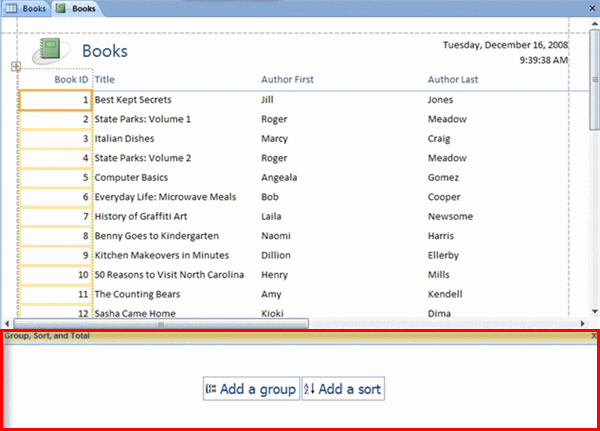The image size is (600, 431).
Task: Close the Group, Sort, and Total pane
Action: (594, 336)
